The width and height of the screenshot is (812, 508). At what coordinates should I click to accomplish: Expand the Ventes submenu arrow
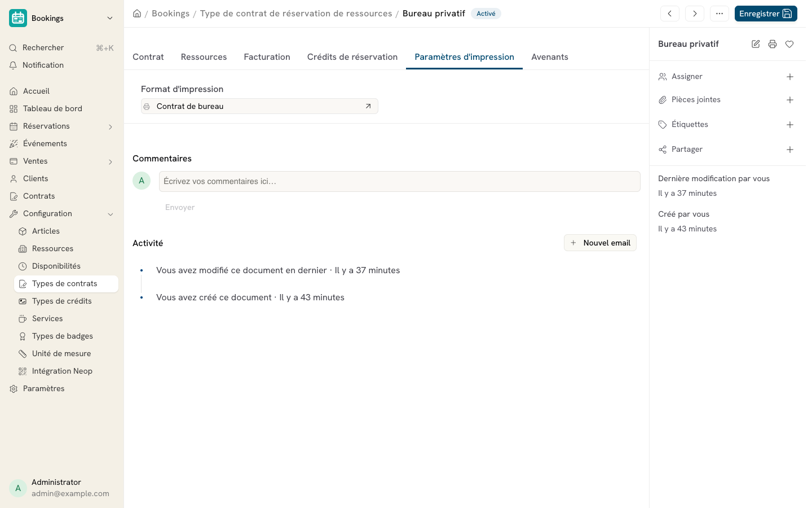click(x=111, y=161)
